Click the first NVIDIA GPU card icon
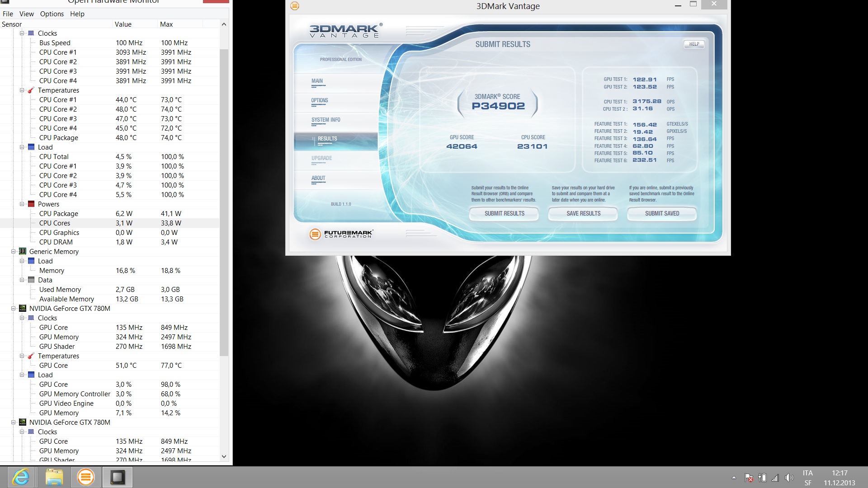 click(23, 309)
